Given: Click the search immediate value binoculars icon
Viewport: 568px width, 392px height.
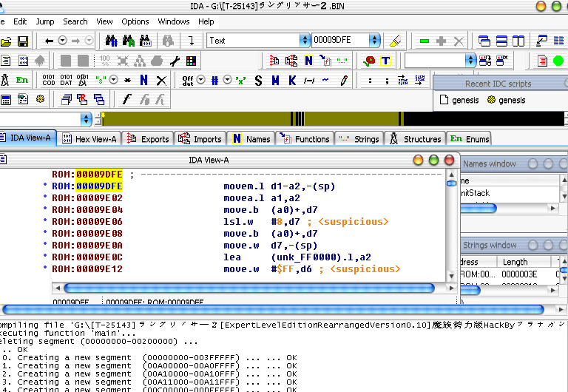Looking at the screenshot, I should 111,41.
